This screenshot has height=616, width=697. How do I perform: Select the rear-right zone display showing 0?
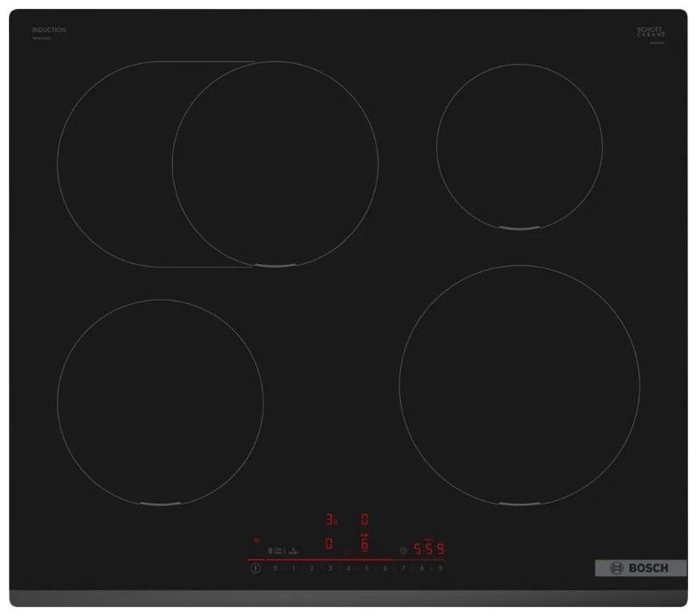[364, 519]
